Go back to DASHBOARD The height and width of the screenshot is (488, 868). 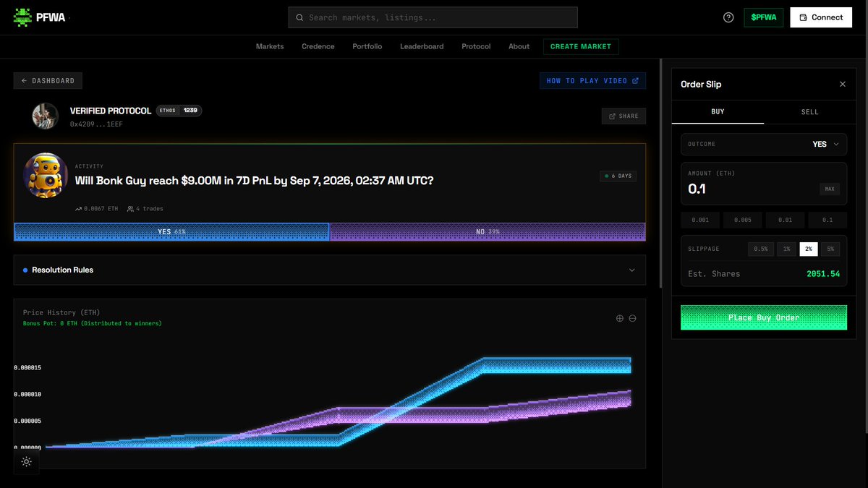(48, 81)
